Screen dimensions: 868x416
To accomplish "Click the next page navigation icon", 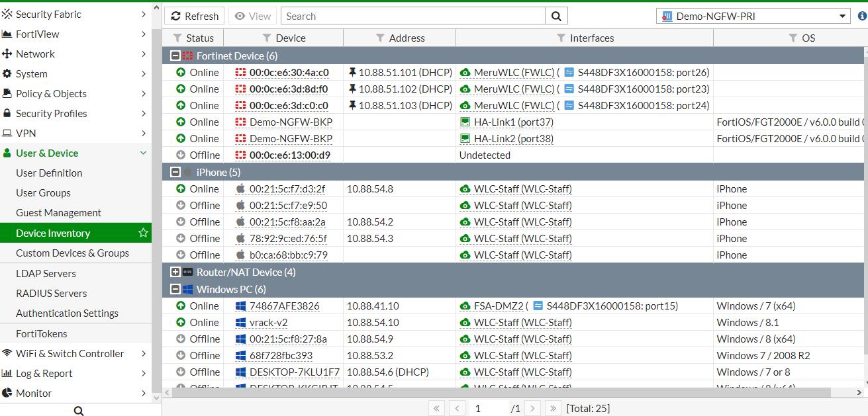I will coord(533,409).
